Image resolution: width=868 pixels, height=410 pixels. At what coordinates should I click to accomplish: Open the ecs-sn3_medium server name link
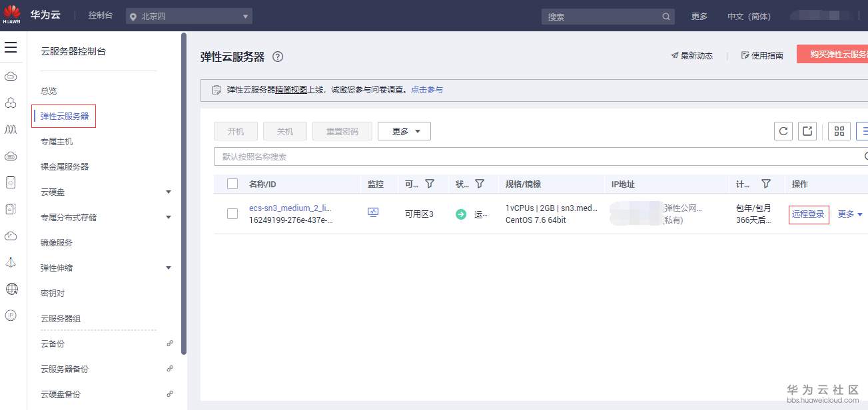pyautogui.click(x=290, y=208)
